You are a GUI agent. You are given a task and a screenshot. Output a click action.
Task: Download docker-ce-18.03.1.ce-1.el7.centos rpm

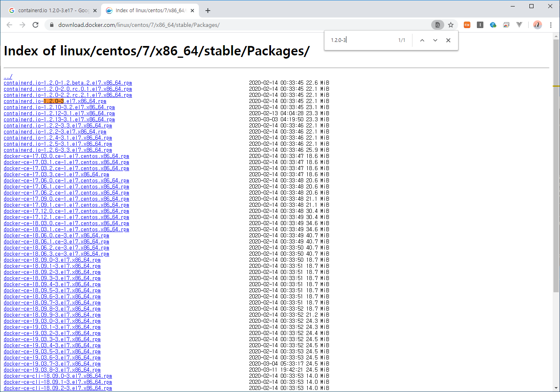(66, 229)
